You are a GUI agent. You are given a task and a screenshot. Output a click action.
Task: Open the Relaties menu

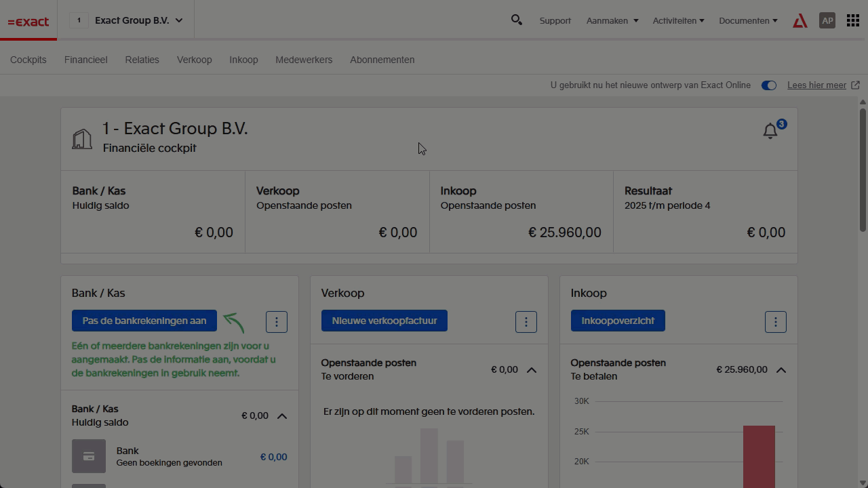click(142, 60)
